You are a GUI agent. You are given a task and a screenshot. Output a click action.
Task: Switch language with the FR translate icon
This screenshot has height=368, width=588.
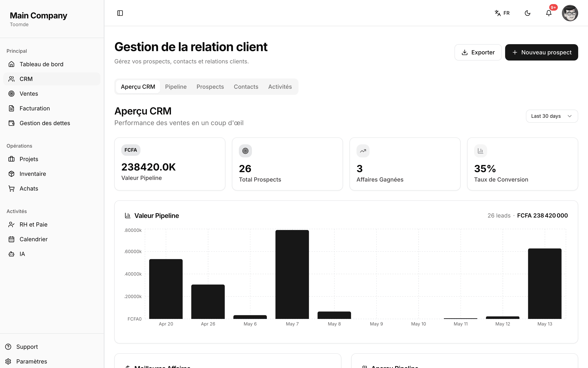[x=502, y=13]
